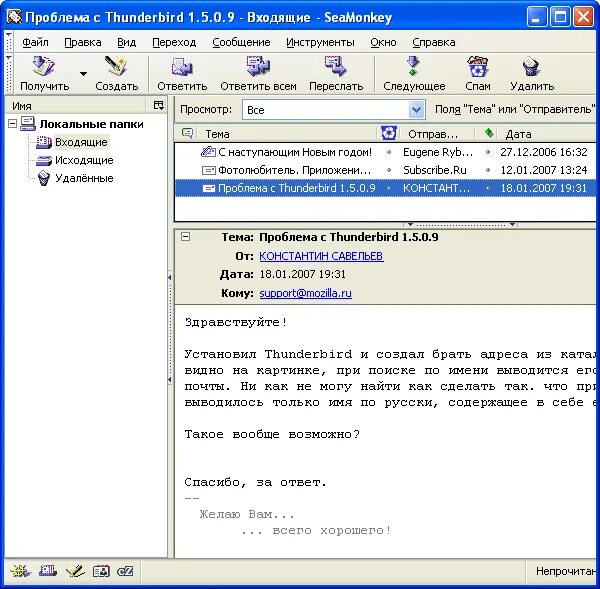Open the Сообщение menu
The image size is (600, 589).
tap(241, 42)
